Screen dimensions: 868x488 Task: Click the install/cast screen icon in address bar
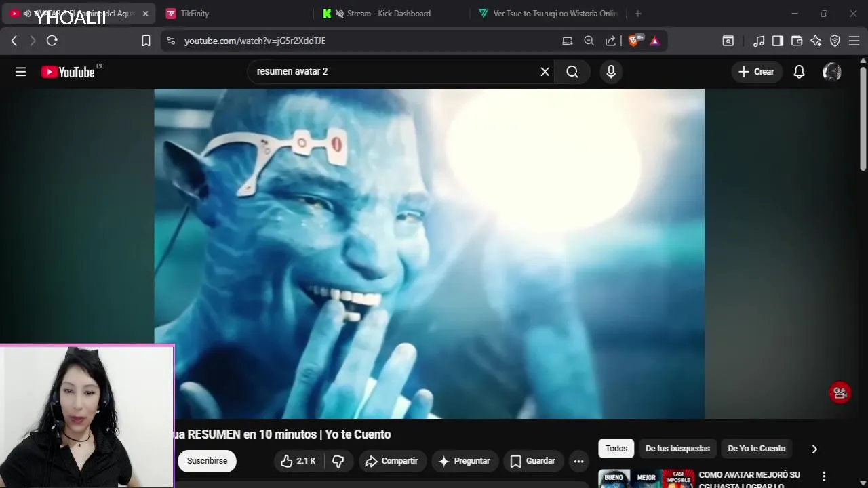pyautogui.click(x=568, y=41)
